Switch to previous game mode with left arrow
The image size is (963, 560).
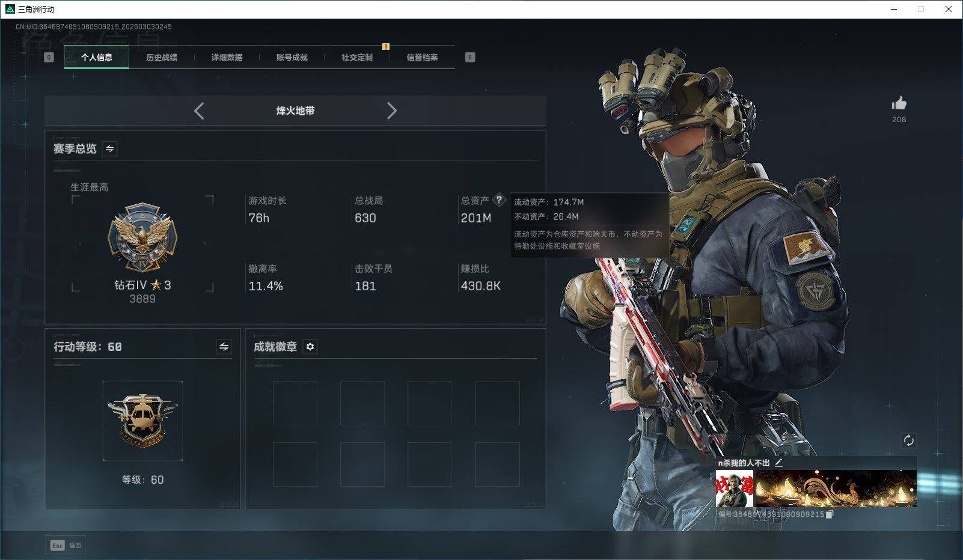(x=199, y=111)
